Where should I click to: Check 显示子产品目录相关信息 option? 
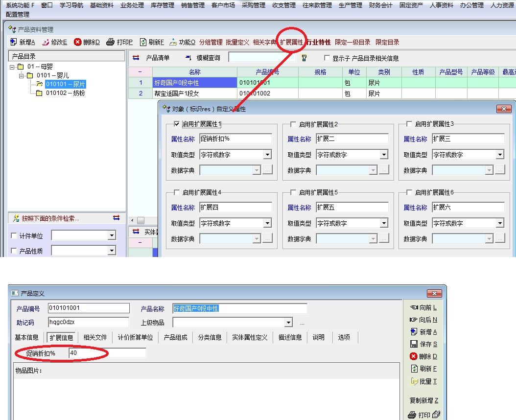pos(328,58)
